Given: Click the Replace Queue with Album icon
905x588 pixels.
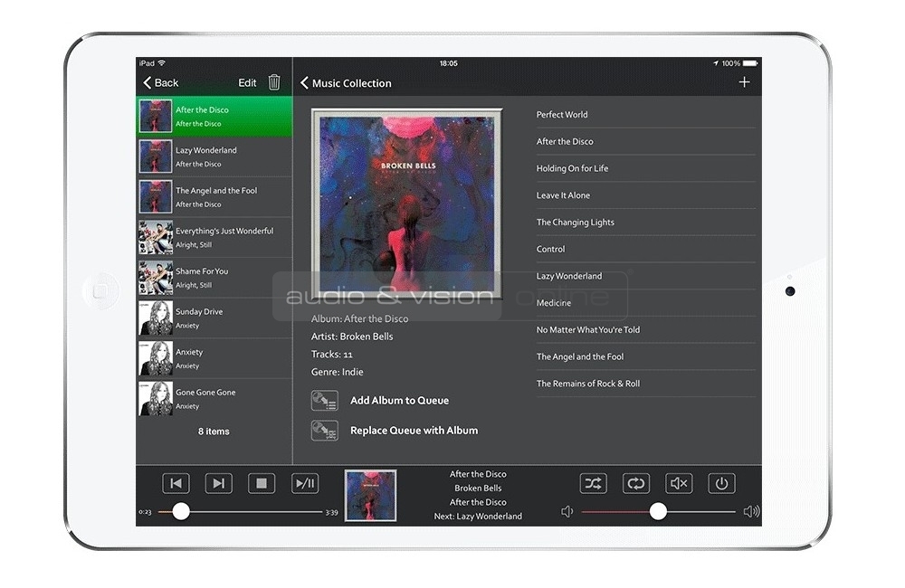Looking at the screenshot, I should [324, 431].
